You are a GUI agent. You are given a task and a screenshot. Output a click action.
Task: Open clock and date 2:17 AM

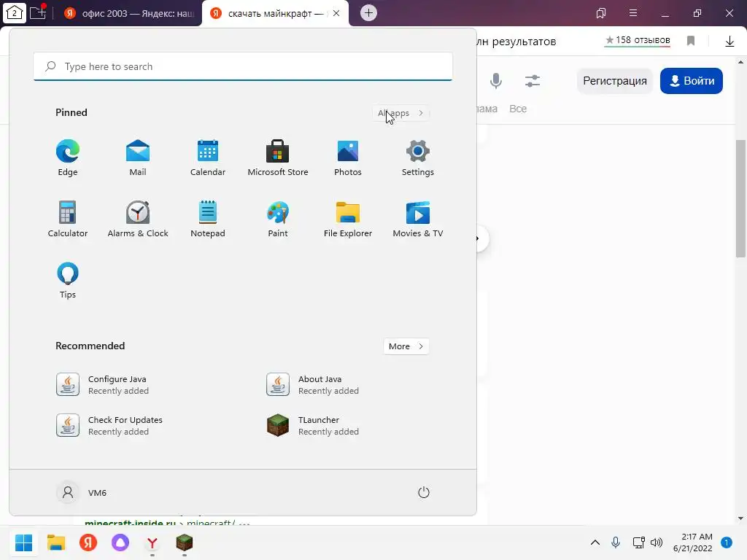pyautogui.click(x=693, y=542)
